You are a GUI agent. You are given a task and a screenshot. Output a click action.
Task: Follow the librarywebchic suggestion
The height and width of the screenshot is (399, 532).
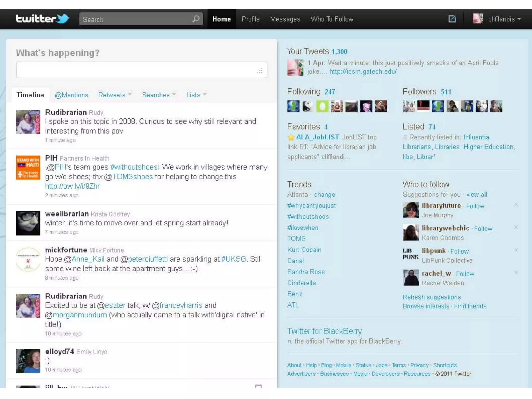pyautogui.click(x=483, y=229)
